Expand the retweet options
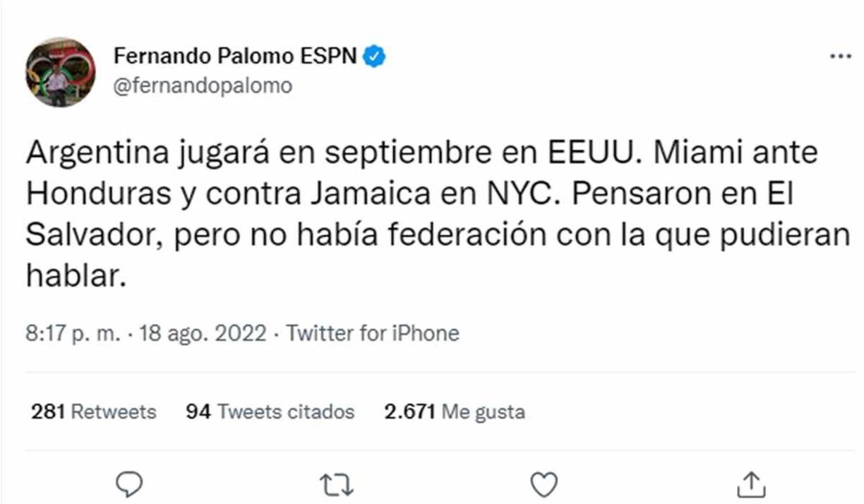 tap(338, 484)
